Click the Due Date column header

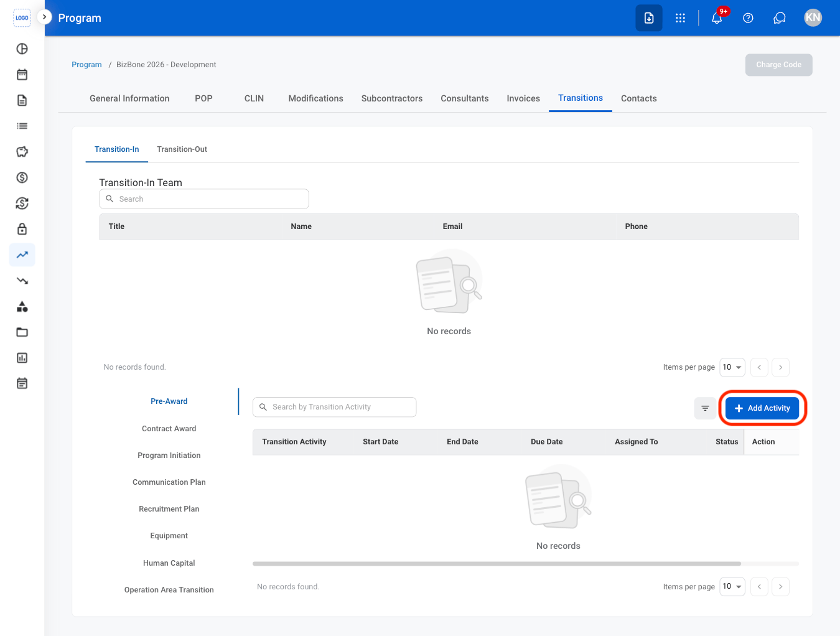click(547, 442)
